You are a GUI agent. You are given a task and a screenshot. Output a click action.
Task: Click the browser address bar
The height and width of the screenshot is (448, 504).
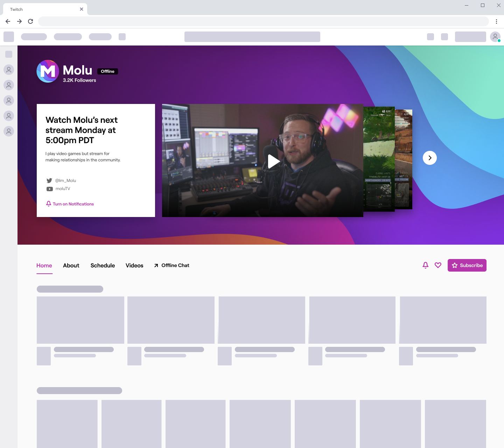[x=263, y=21]
